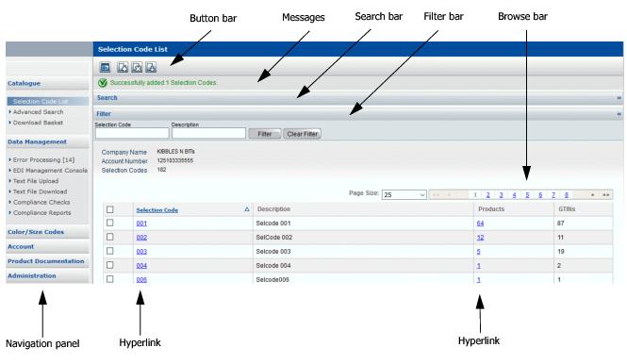Open Download Basket in navigation
Image resolution: width=627 pixels, height=364 pixels.
tap(38, 123)
